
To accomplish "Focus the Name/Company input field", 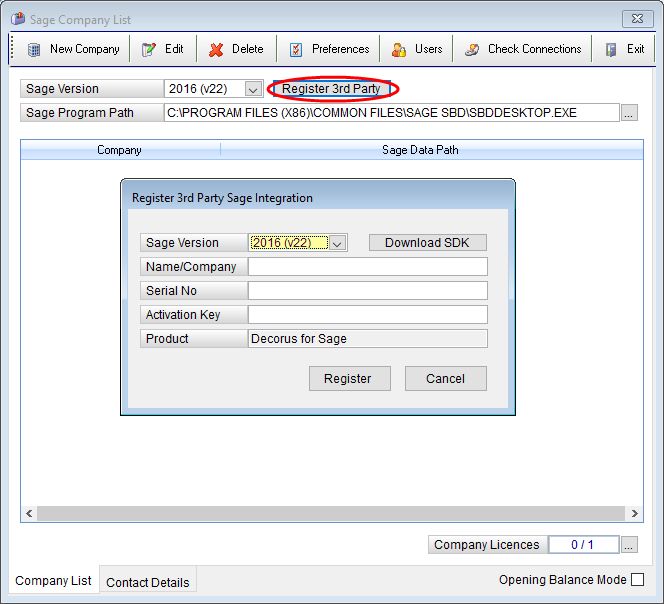I will point(368,267).
